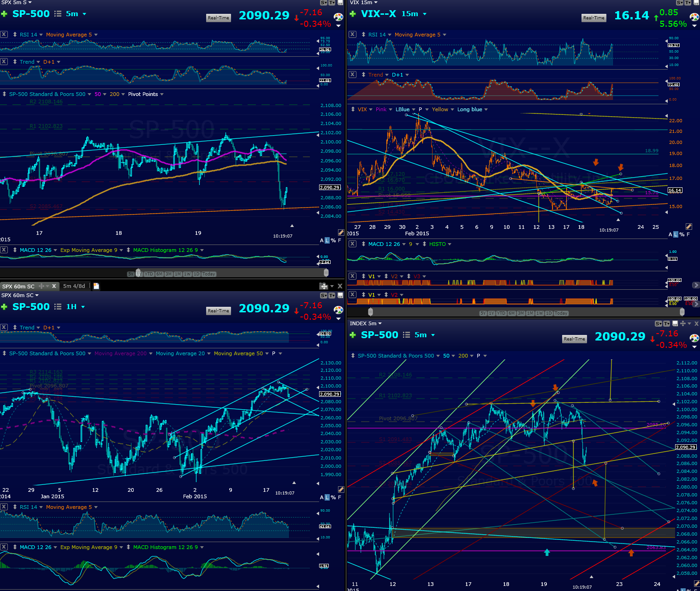Click the drawing pencil icon in SPX 5m chart
Screen dimensions: 700x591
point(341,233)
